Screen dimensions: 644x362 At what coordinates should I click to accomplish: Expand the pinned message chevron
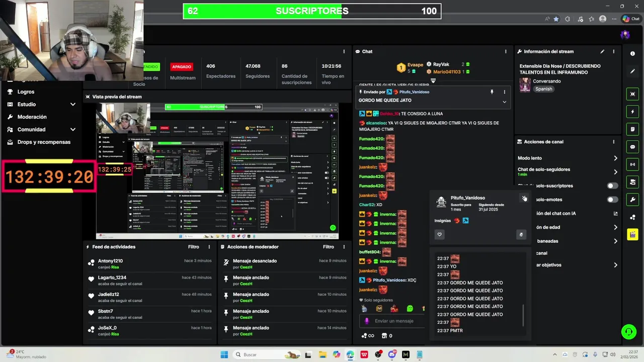(x=504, y=102)
